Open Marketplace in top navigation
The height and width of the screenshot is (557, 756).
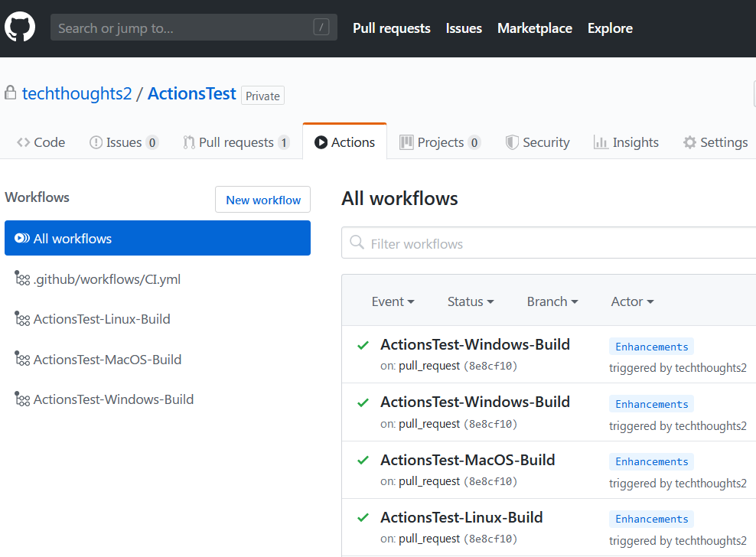tap(535, 28)
